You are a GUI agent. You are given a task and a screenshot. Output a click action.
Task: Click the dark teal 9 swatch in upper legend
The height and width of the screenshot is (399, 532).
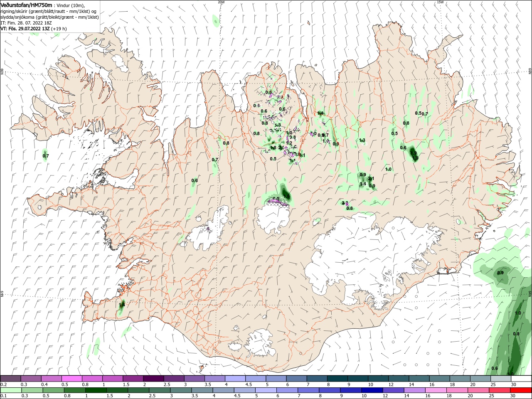[357, 379]
